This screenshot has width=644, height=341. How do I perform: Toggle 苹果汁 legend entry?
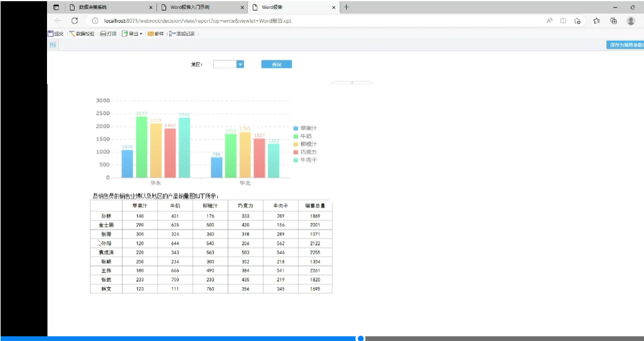click(x=305, y=128)
